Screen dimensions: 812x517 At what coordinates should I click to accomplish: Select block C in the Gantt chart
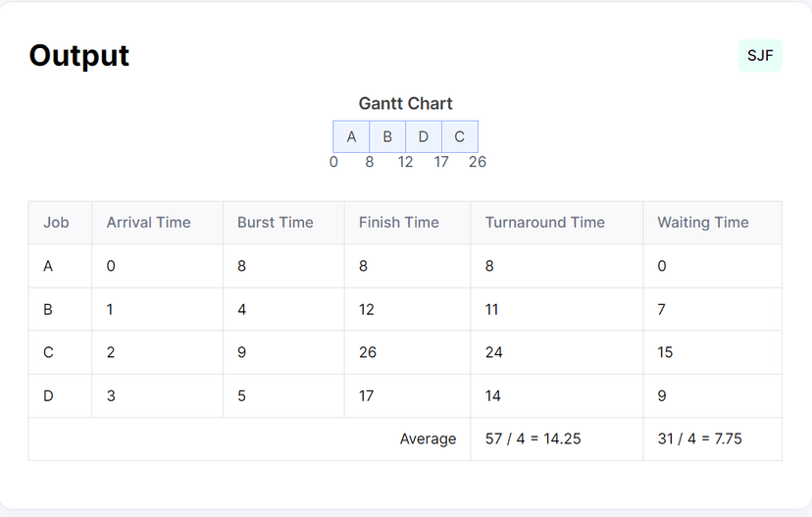click(459, 136)
